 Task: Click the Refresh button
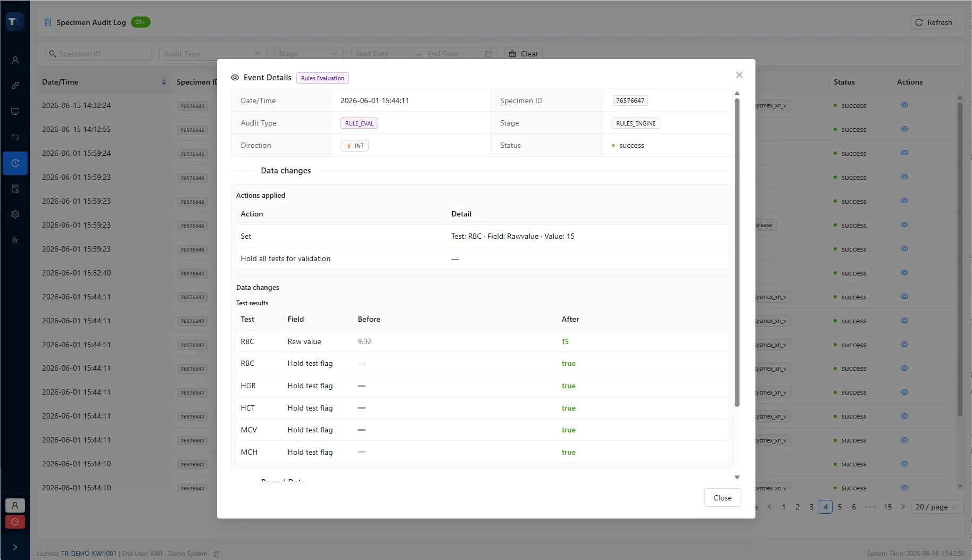point(934,22)
